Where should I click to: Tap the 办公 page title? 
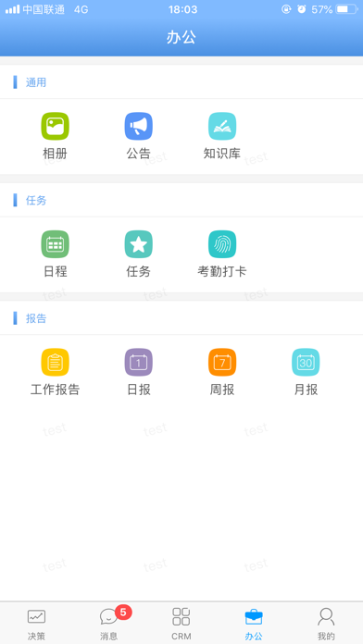pos(181,37)
